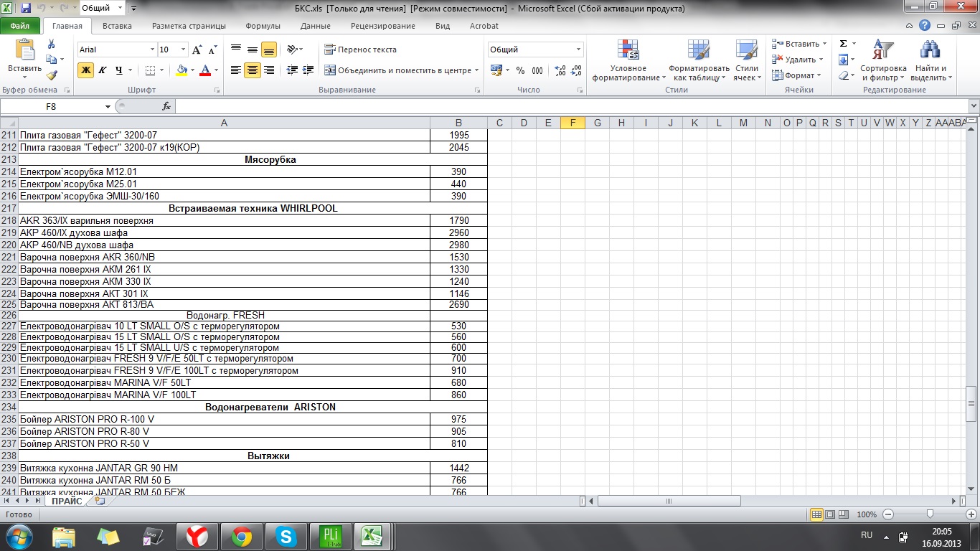Switch to Page Layout view in status bar
Screen dimensions: 980x551
tap(830, 514)
